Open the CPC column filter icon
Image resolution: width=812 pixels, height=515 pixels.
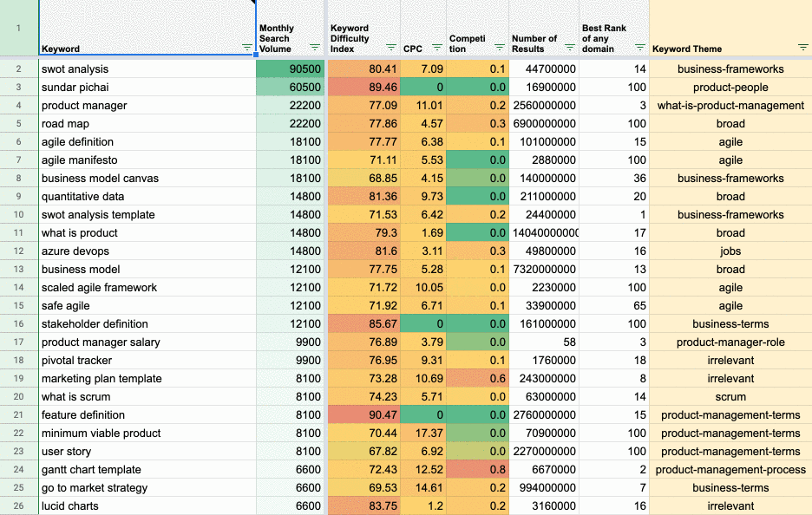click(x=437, y=48)
